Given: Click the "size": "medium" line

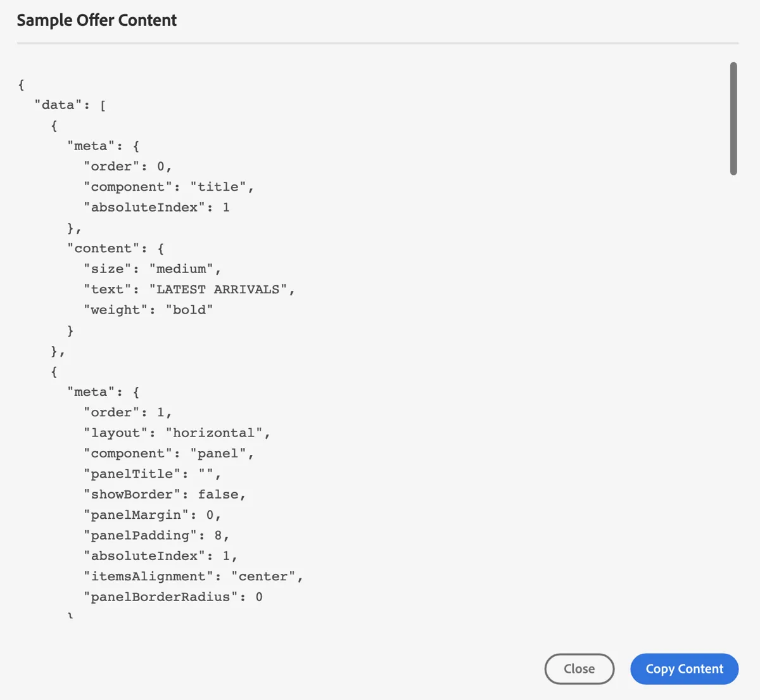Looking at the screenshot, I should [x=152, y=269].
